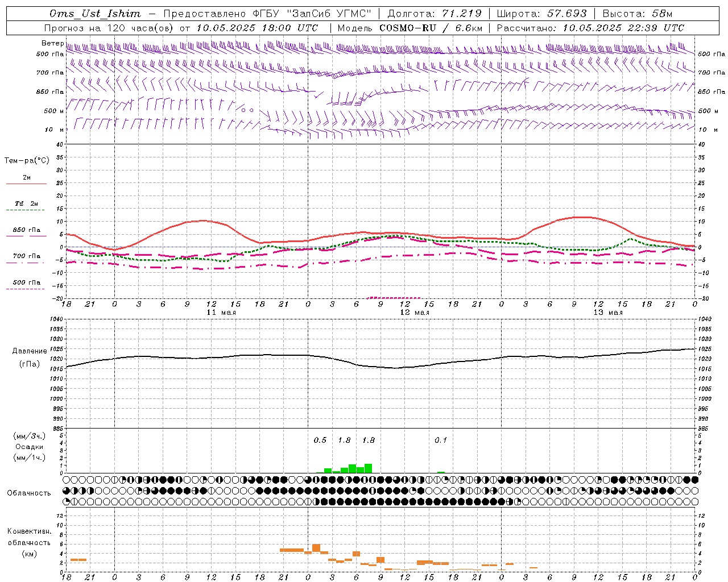Select the Давление panel label
The width and height of the screenshot is (728, 582).
point(30,351)
